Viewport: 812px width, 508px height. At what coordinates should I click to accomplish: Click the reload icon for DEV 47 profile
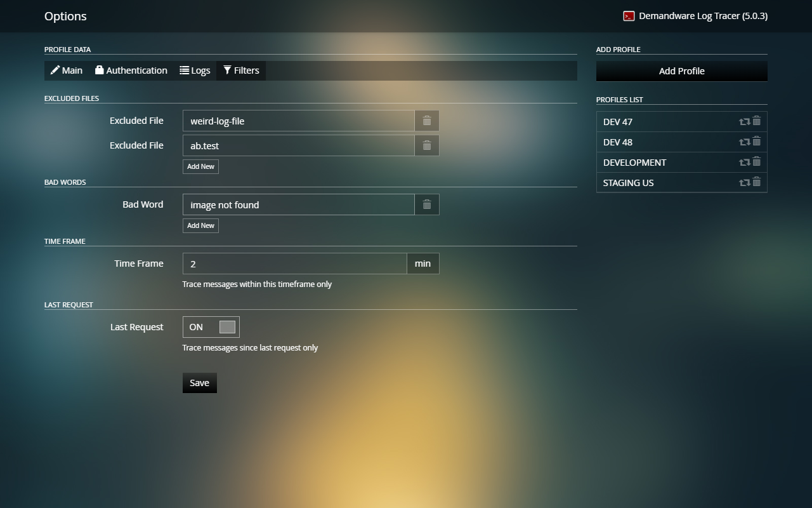(743, 121)
